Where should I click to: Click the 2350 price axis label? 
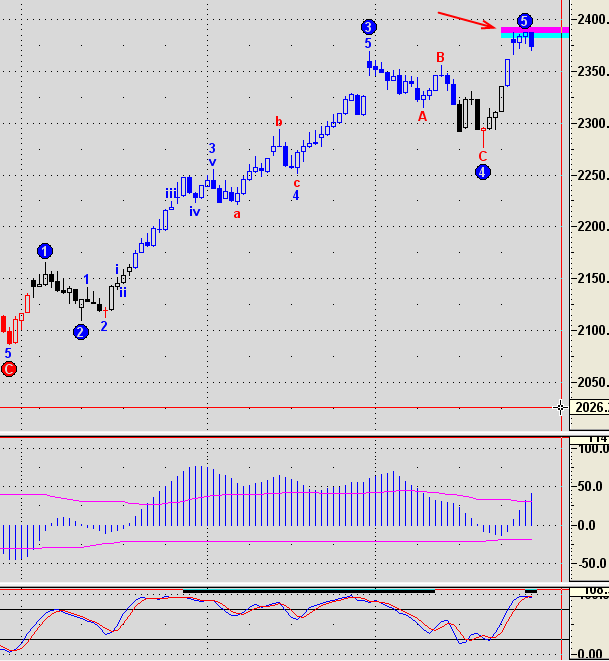(593, 71)
